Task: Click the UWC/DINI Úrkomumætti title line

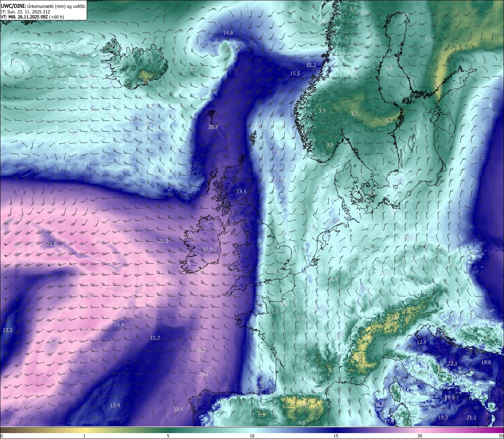Action: pyautogui.click(x=43, y=6)
